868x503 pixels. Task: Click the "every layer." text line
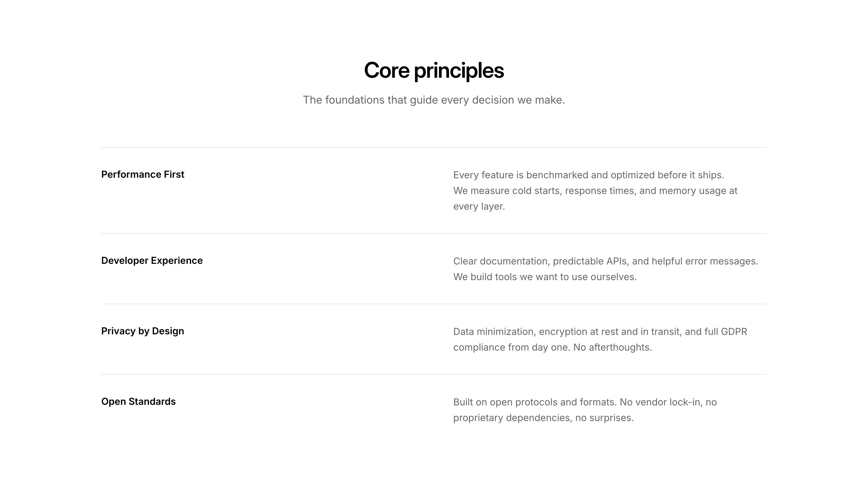pos(479,207)
